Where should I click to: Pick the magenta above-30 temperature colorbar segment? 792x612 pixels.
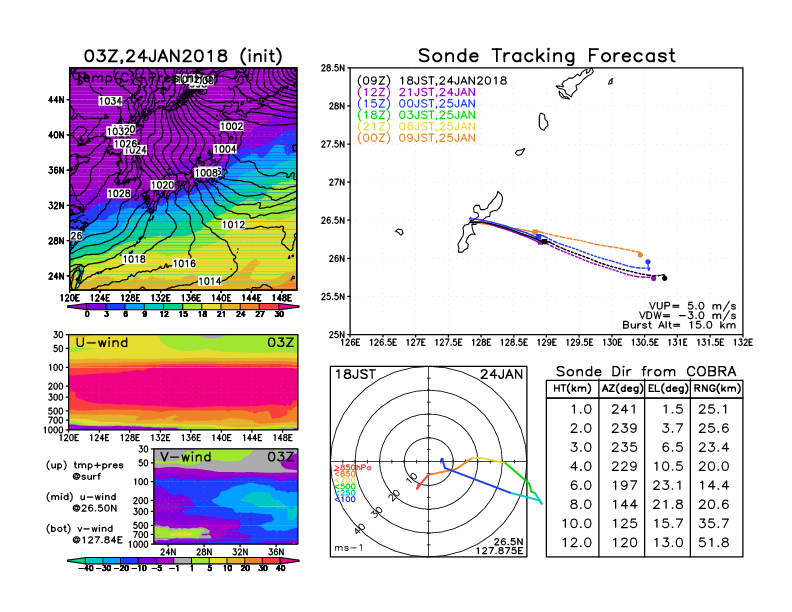[289, 307]
